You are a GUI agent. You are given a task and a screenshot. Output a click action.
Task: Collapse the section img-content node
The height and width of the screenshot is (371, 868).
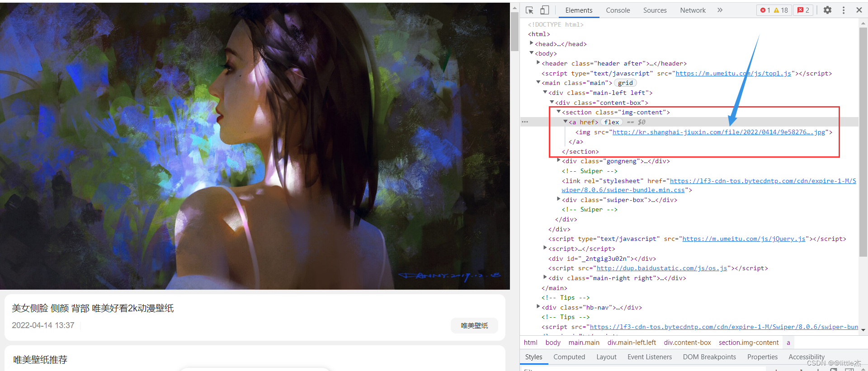point(559,112)
